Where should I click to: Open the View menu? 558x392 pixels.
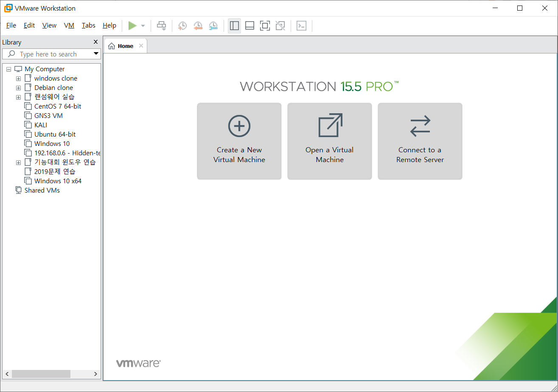click(x=49, y=25)
